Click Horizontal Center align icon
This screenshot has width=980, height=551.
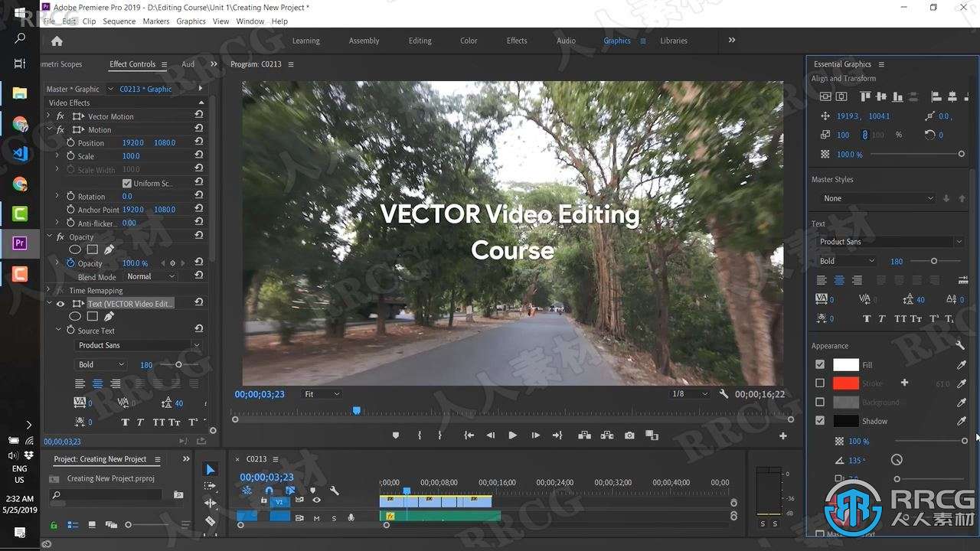952,96
